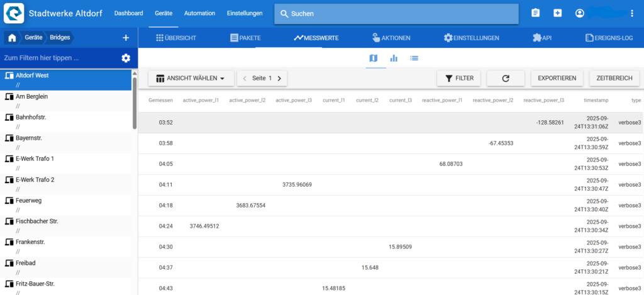Image resolution: width=644 pixels, height=295 pixels.
Task: Click the EXPORTIEREN button
Action: click(x=557, y=78)
